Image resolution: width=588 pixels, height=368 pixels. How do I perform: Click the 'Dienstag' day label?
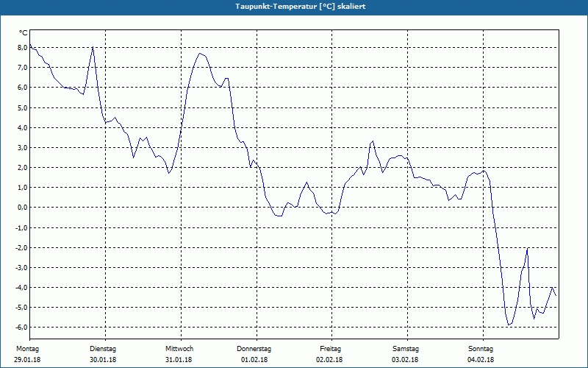[x=103, y=349]
